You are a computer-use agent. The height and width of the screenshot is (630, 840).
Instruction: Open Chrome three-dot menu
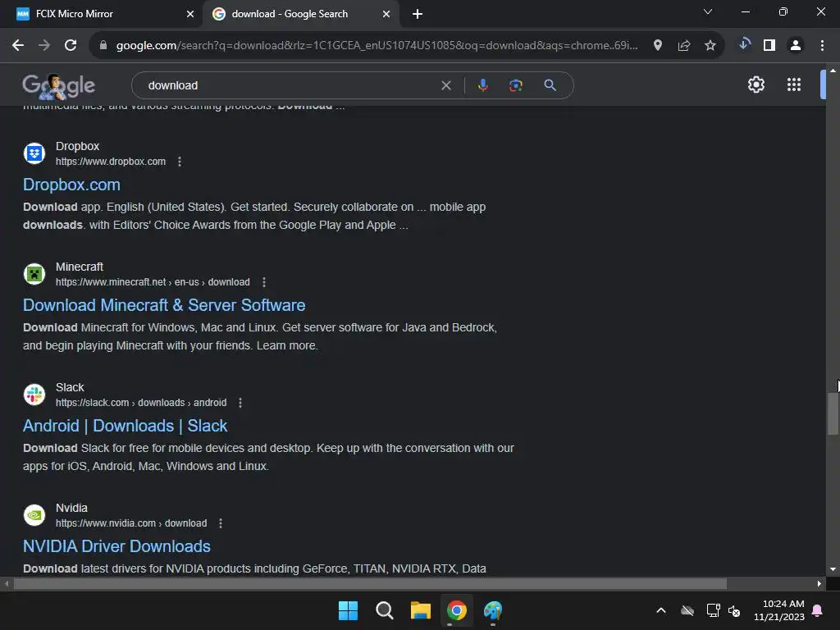pyautogui.click(x=822, y=46)
